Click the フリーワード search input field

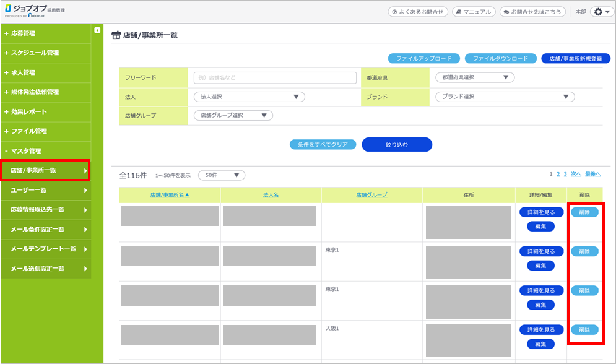[x=275, y=77]
